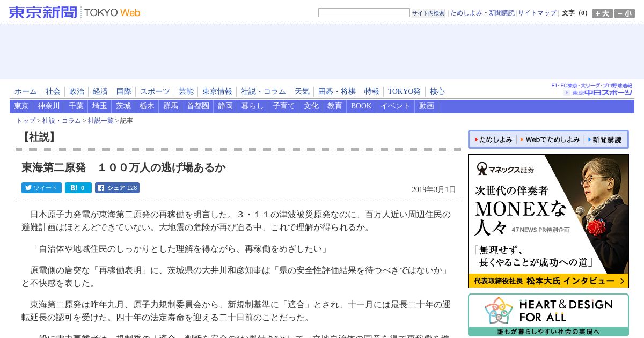Open the 政治 news section
644x338 pixels.
pyautogui.click(x=76, y=92)
